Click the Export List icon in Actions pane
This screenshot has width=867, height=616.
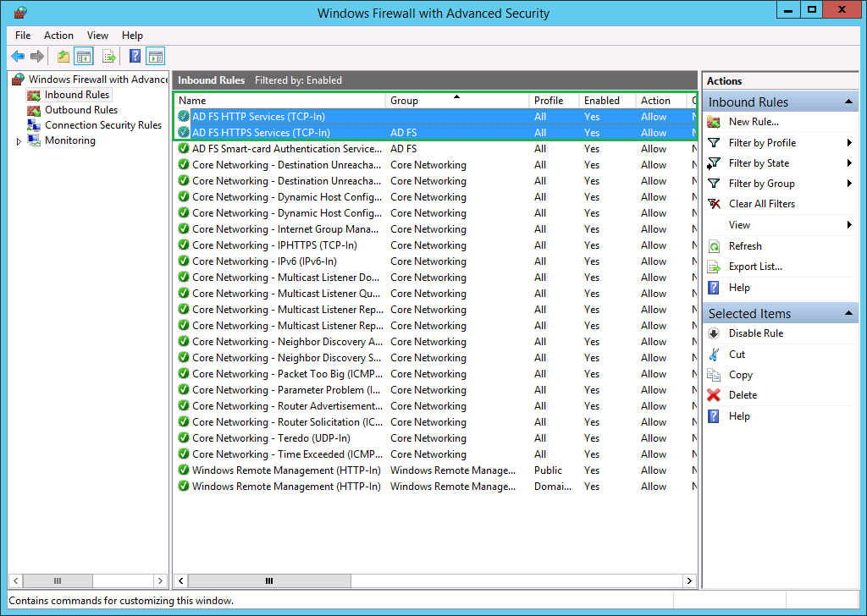pos(714,267)
